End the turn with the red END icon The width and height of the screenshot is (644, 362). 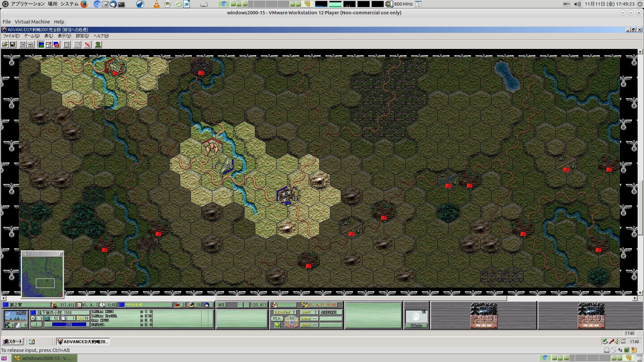point(88,45)
